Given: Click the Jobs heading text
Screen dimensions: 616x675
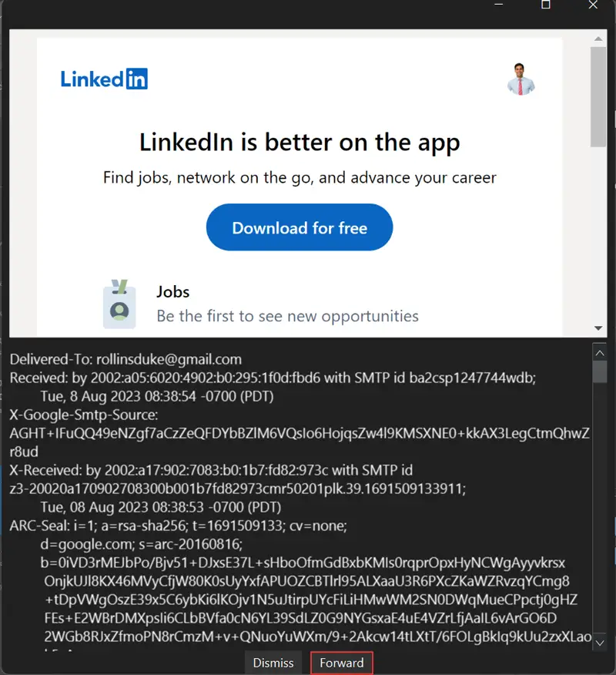Looking at the screenshot, I should [173, 292].
